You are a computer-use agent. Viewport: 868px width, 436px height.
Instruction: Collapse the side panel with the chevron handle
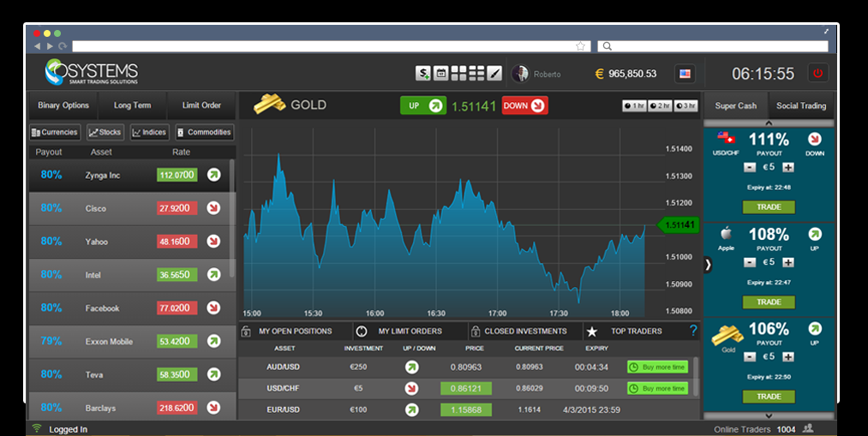pos(708,265)
